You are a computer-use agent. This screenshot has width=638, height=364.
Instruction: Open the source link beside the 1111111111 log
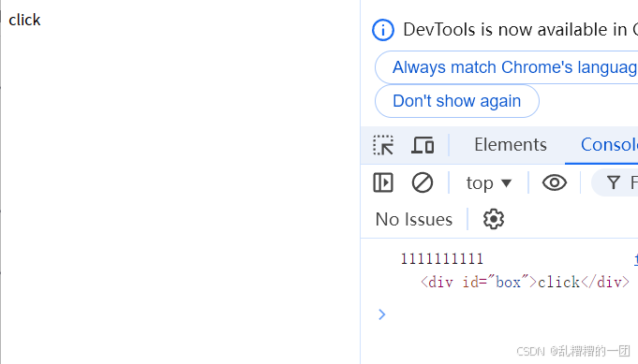(x=636, y=259)
